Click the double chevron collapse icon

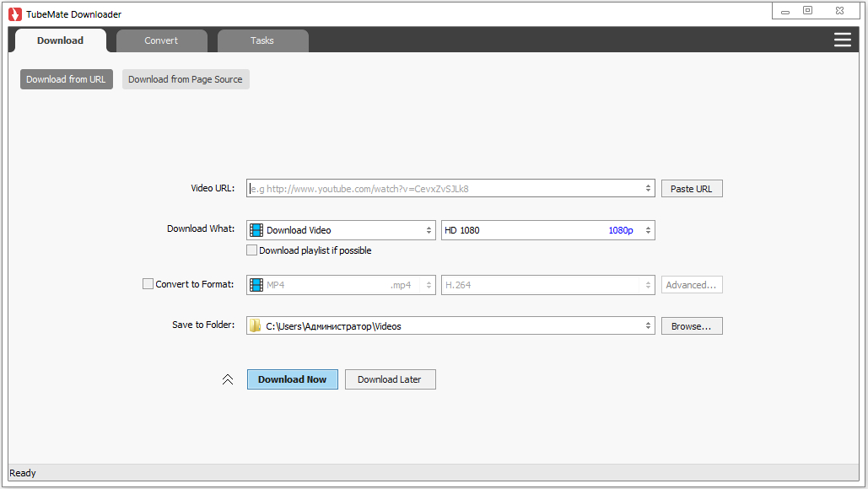[x=227, y=379]
